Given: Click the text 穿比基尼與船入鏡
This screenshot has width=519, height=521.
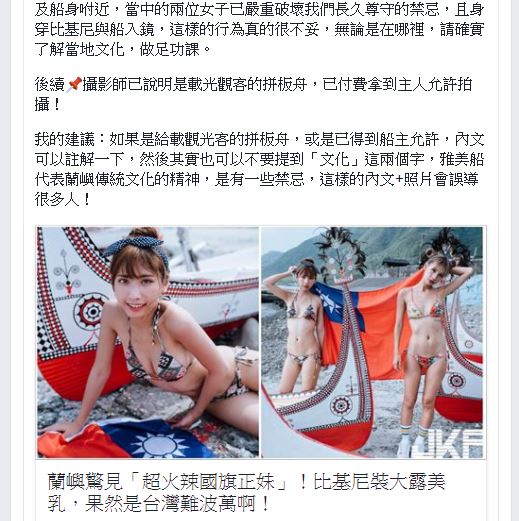Looking at the screenshot, I should [x=94, y=30].
